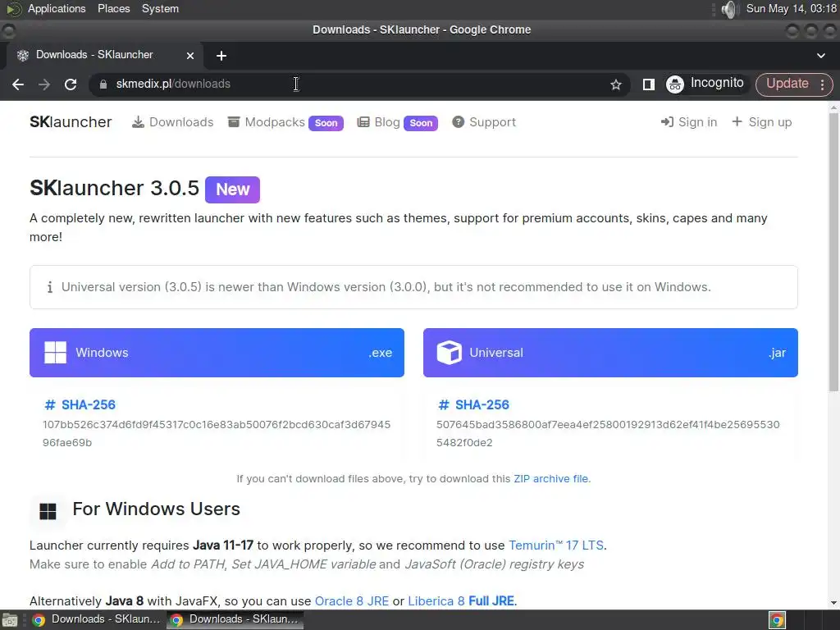Open Chrome menu via three-dot icon

822,84
